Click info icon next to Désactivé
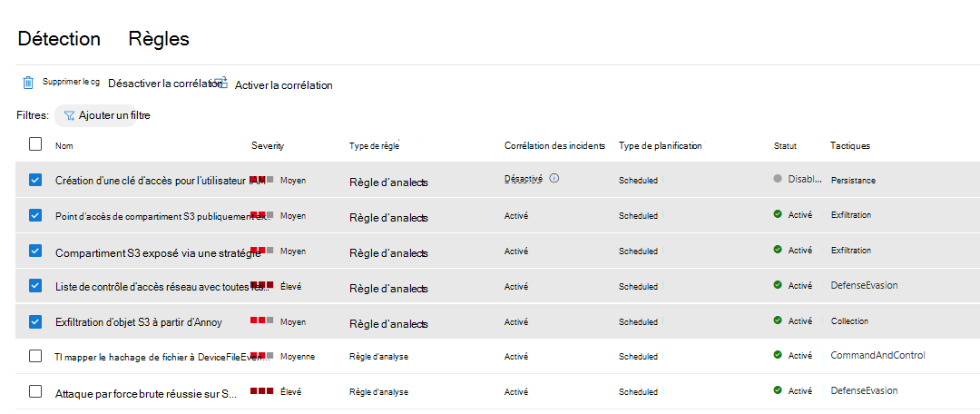This screenshot has width=980, height=414. click(554, 178)
